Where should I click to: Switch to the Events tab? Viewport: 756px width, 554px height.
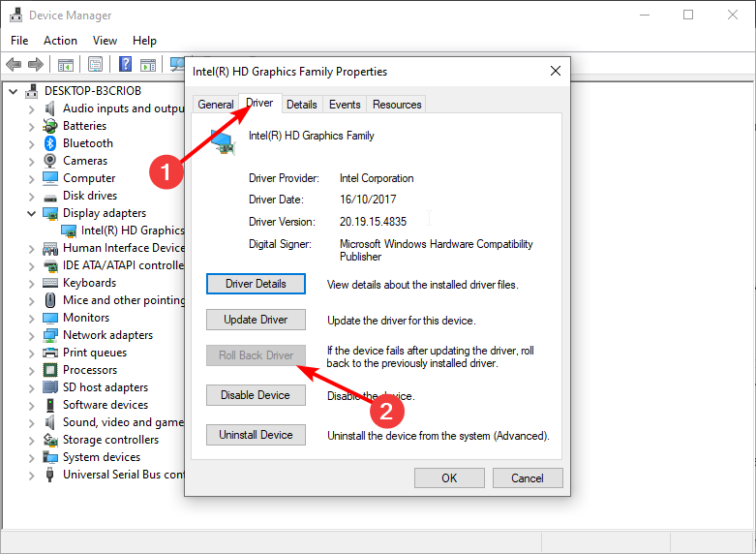point(345,105)
